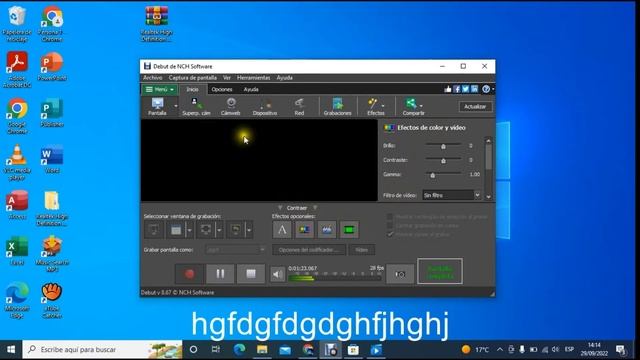Open the Twitter share icon
Viewport: 640px width, 360px height.
click(466, 89)
